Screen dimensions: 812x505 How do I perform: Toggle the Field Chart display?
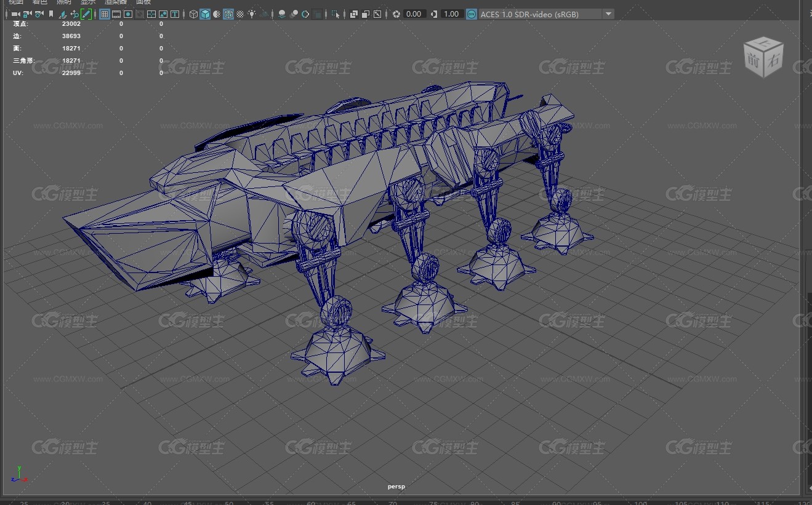coord(151,14)
